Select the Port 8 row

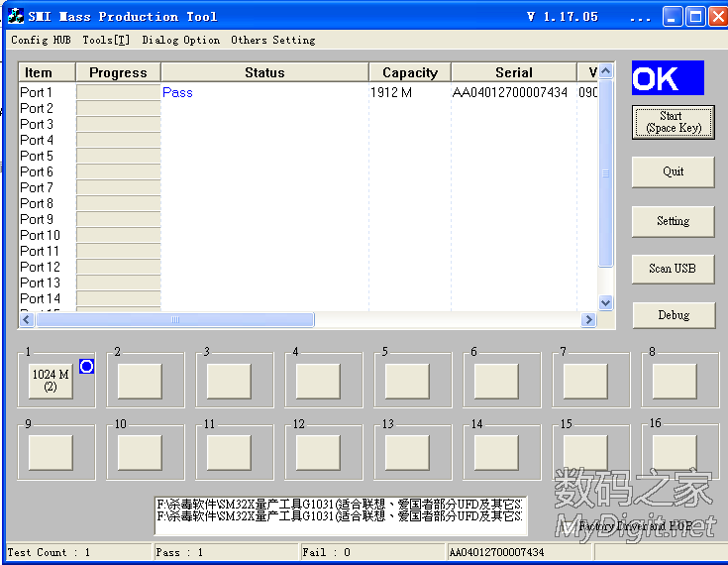pyautogui.click(x=308, y=203)
